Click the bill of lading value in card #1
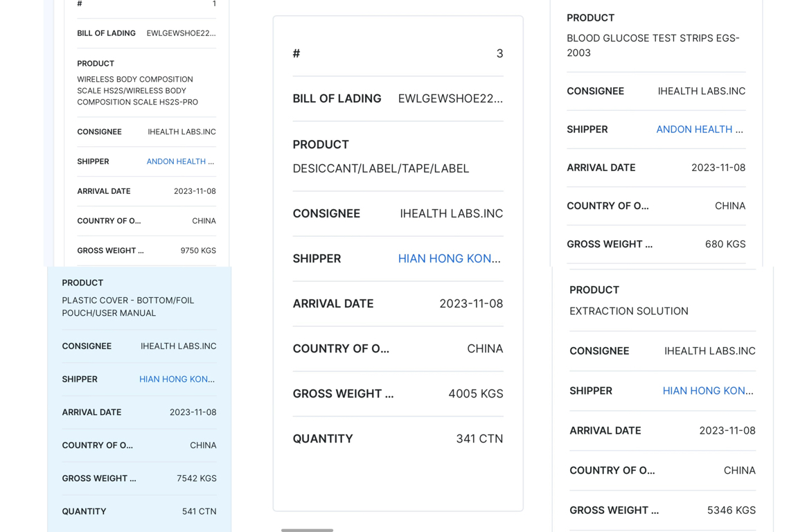This screenshot has height=532, width=798. point(181,33)
